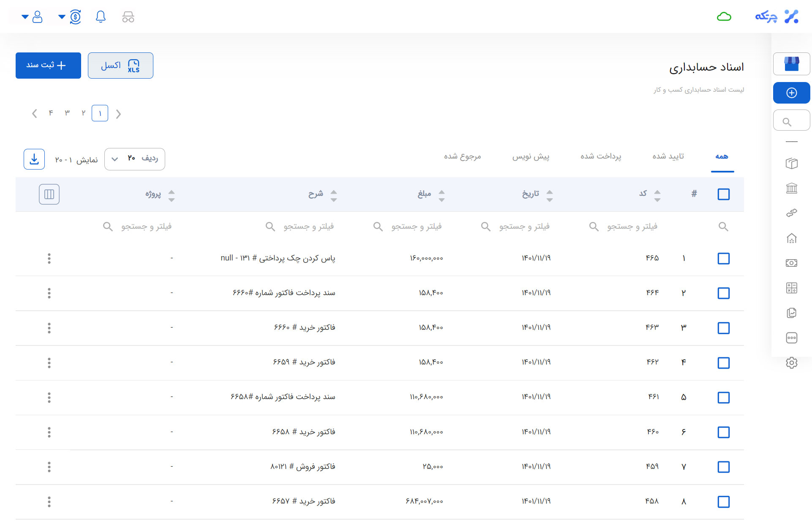Open row actions menu for document 465
The image size is (812, 523).
(x=49, y=258)
